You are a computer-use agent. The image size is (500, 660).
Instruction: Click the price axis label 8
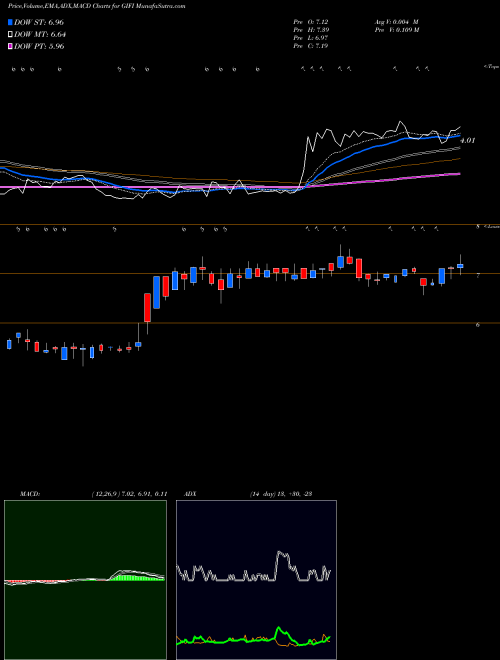click(478, 227)
